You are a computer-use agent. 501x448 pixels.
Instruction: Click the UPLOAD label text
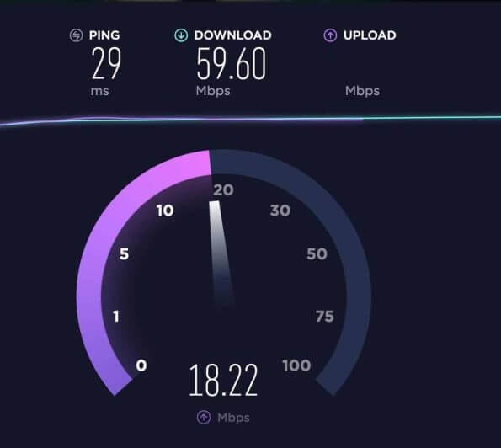[x=370, y=35]
